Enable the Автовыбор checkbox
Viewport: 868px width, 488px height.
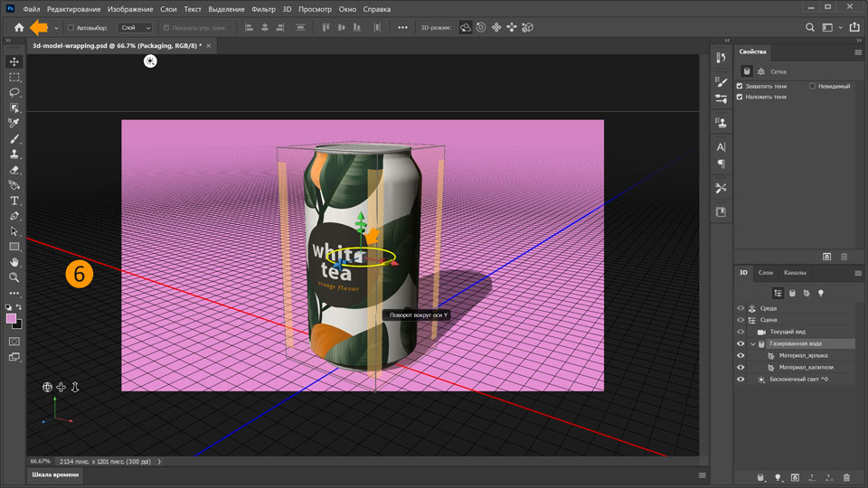coord(71,28)
